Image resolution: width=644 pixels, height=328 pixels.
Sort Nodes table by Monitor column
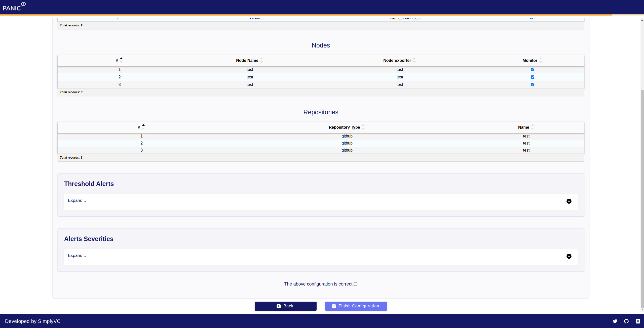(530, 60)
